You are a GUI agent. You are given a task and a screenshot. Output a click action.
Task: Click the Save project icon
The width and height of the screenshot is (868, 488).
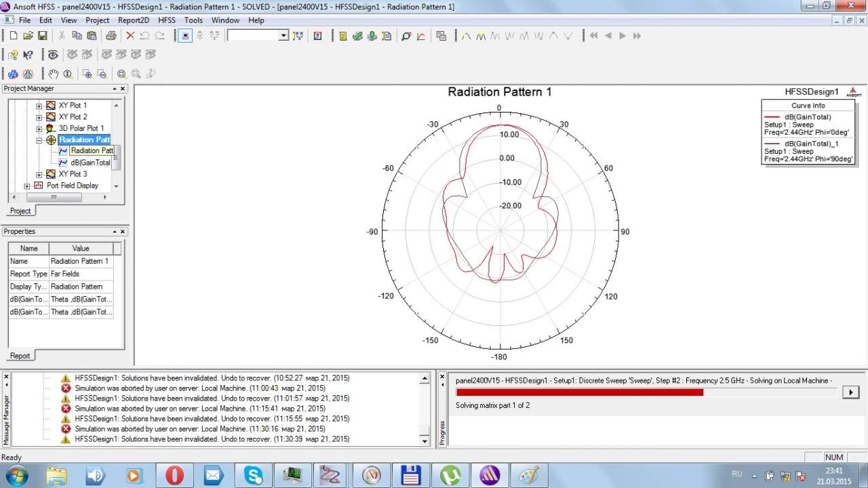click(x=42, y=36)
